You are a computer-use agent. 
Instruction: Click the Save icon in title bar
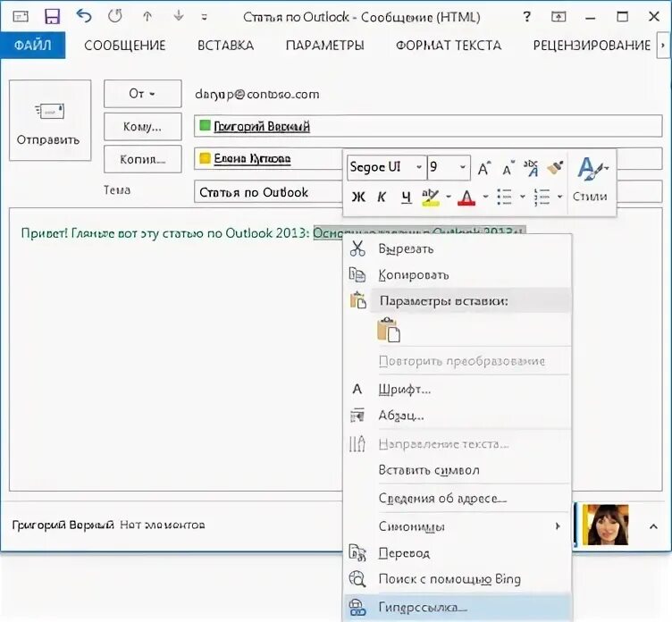point(53,17)
